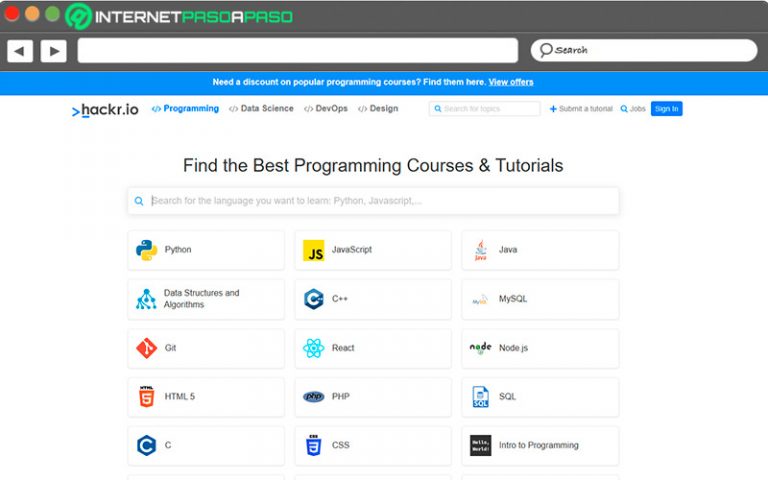Focus the Search for topics field
Viewport: 768px width, 480px height.
pyautogui.click(x=484, y=109)
